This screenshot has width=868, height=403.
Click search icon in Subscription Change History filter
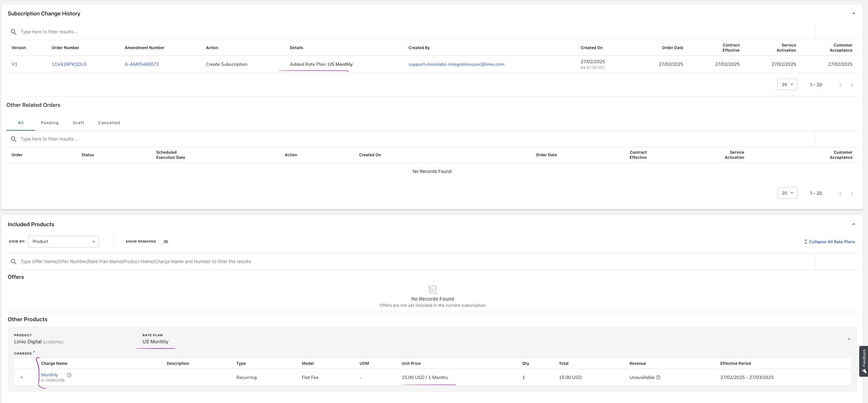[13, 32]
